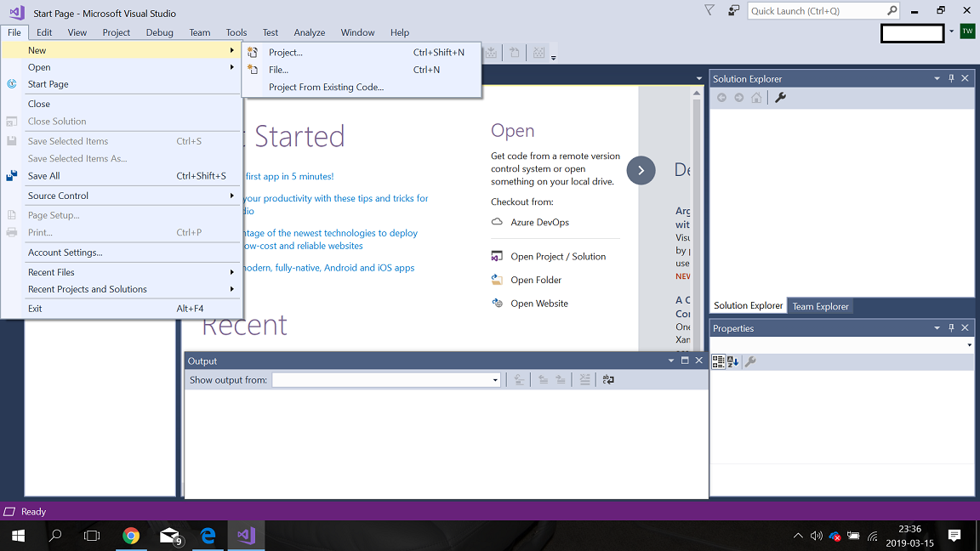Click Find Message in Code icon in Output

[519, 380]
